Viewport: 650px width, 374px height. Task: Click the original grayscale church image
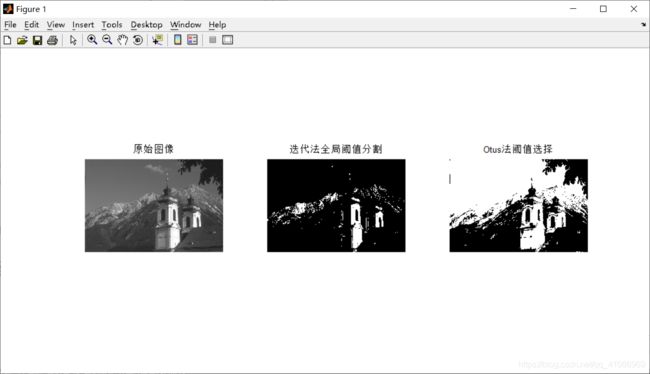[x=154, y=205]
